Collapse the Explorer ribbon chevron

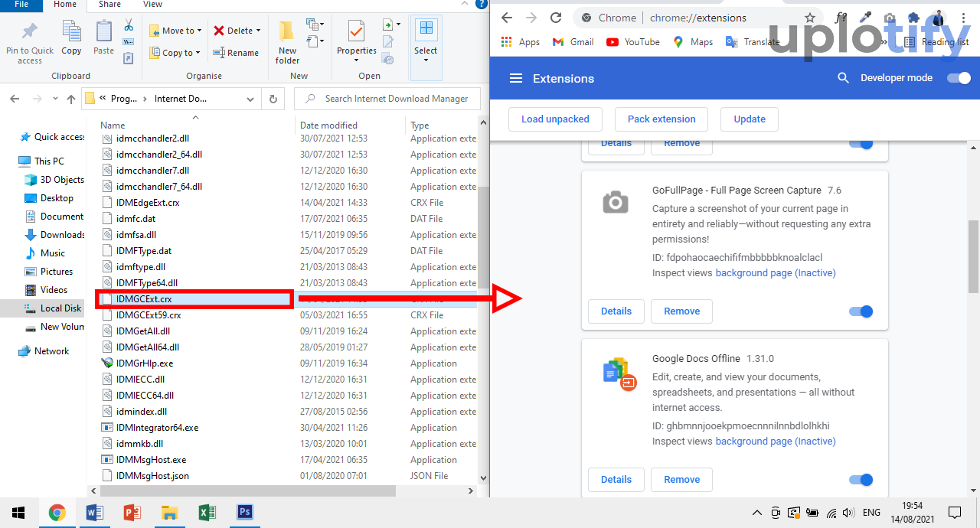coord(465,5)
